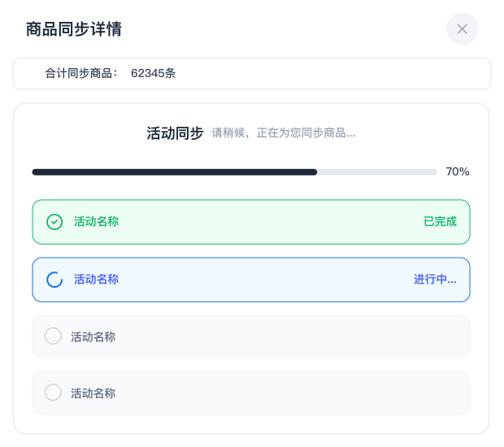Screen dimensions: 504x447
Task: Click the 进行中... status text
Action: point(435,280)
